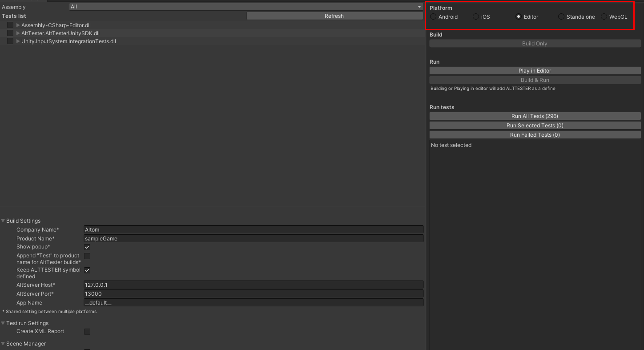Select the Android platform radio button

[432, 16]
